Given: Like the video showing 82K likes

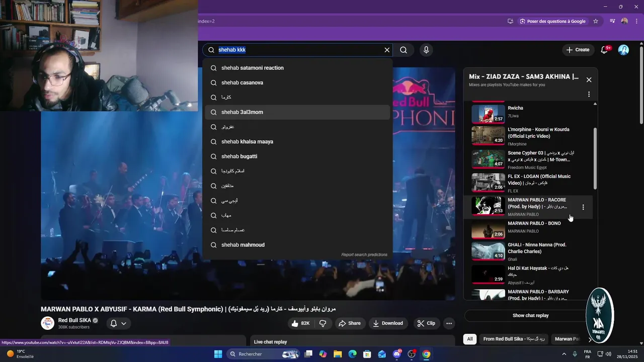Looking at the screenshot, I should 301,323.
